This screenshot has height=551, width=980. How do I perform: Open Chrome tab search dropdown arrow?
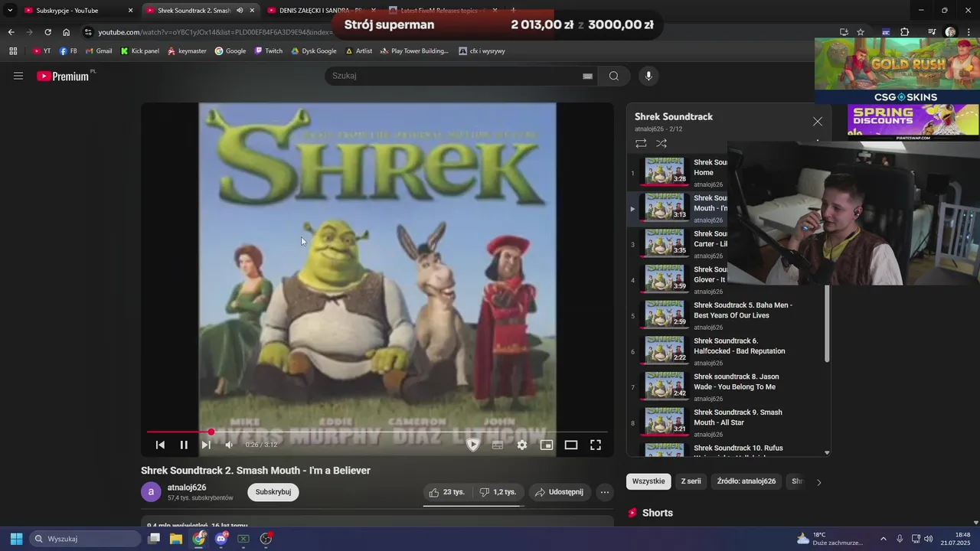tap(10, 11)
